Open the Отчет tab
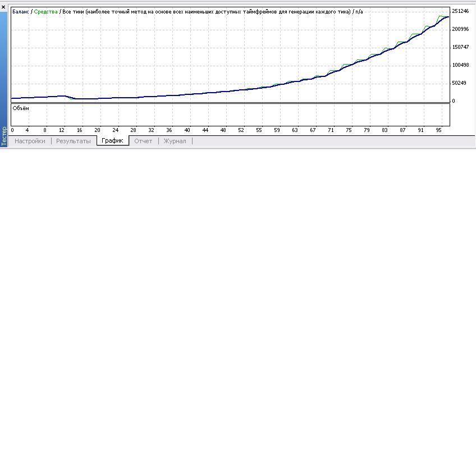This screenshot has width=476, height=465. (143, 141)
